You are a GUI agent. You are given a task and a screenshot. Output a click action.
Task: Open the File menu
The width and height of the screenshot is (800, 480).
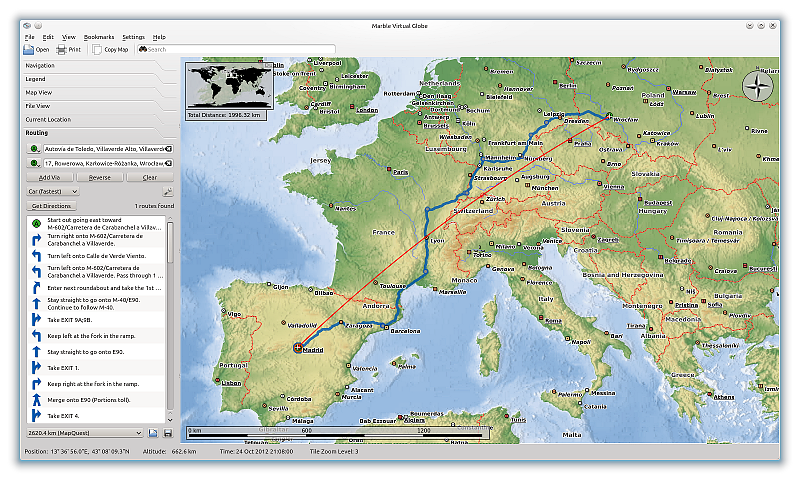[30, 37]
